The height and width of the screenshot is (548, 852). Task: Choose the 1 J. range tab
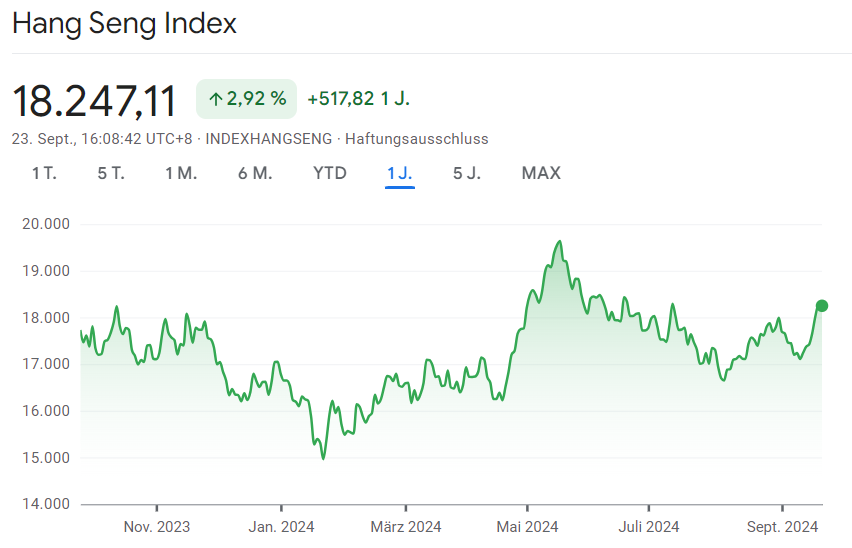pos(399,173)
